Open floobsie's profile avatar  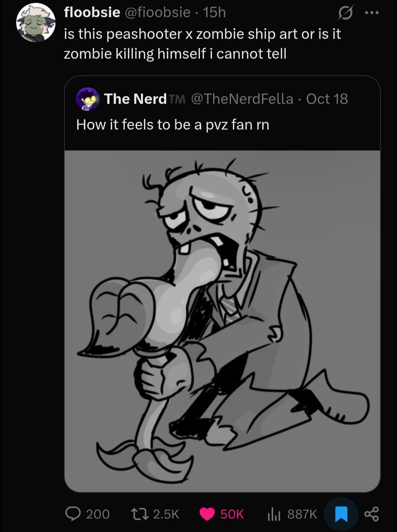[36, 23]
